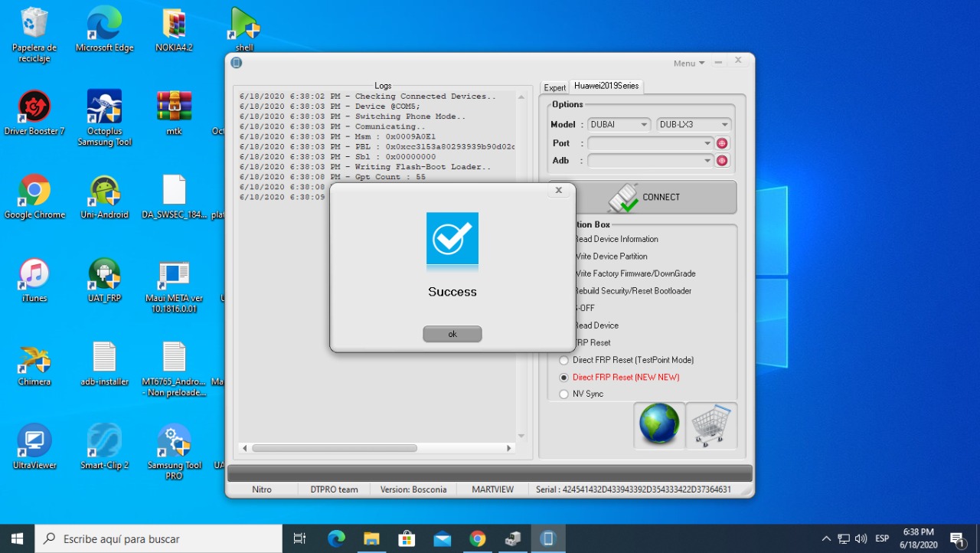Open Microsoft Edge desktop shortcut
980x553 pixels.
click(104, 30)
